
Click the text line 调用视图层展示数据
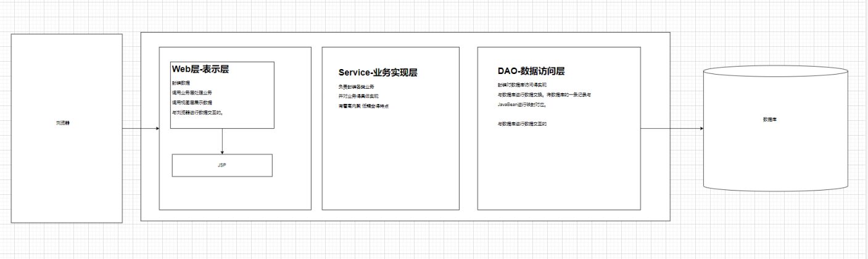[x=192, y=102]
